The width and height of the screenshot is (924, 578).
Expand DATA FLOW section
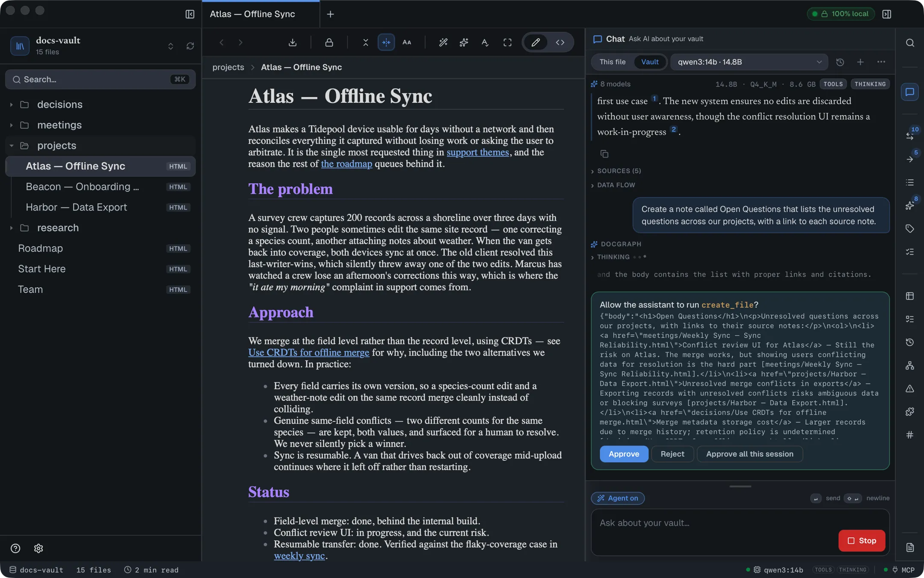tap(613, 185)
